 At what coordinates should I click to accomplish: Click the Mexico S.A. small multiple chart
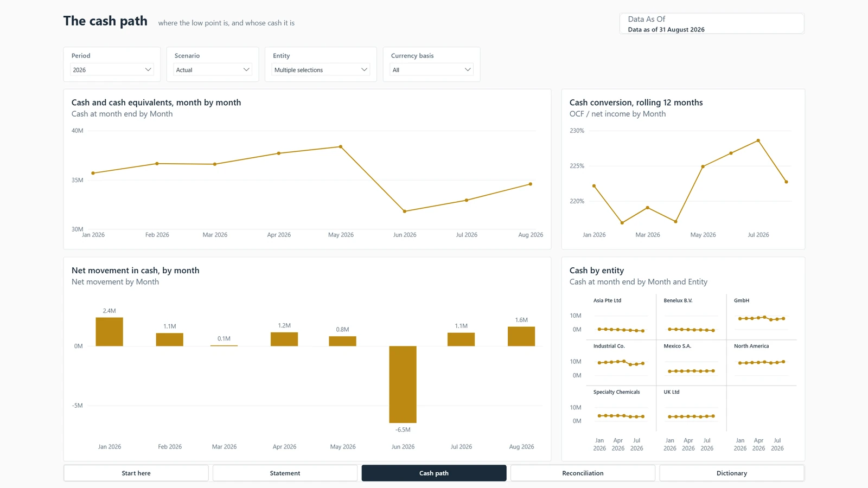point(691,363)
